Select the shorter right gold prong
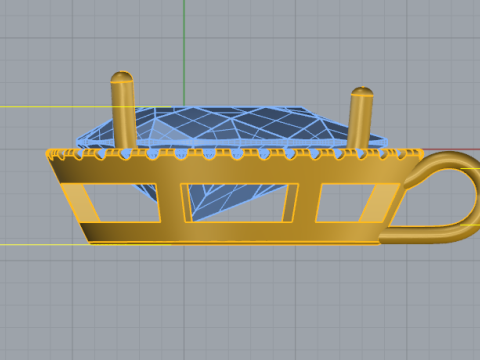Image resolution: width=480 pixels, height=360 pixels. (x=361, y=118)
